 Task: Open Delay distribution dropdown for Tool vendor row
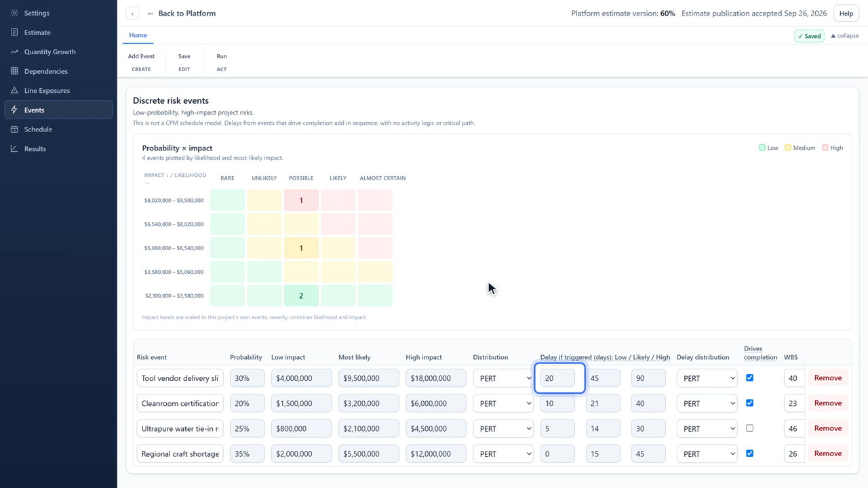(x=707, y=378)
